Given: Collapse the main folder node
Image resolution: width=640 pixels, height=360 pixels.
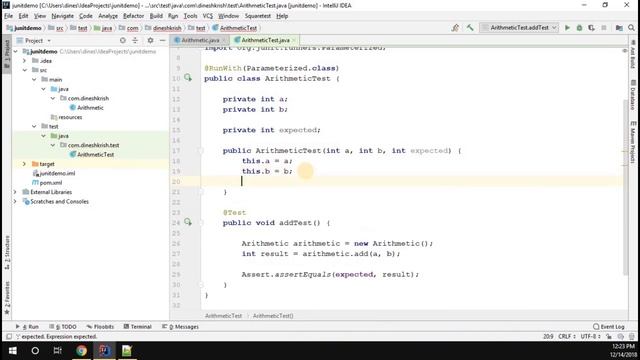Looking at the screenshot, I should click(x=34, y=80).
